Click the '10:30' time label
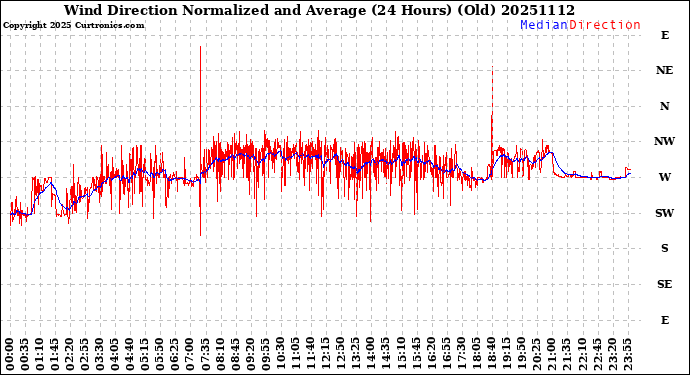The height and width of the screenshot is (375, 690). click(280, 355)
